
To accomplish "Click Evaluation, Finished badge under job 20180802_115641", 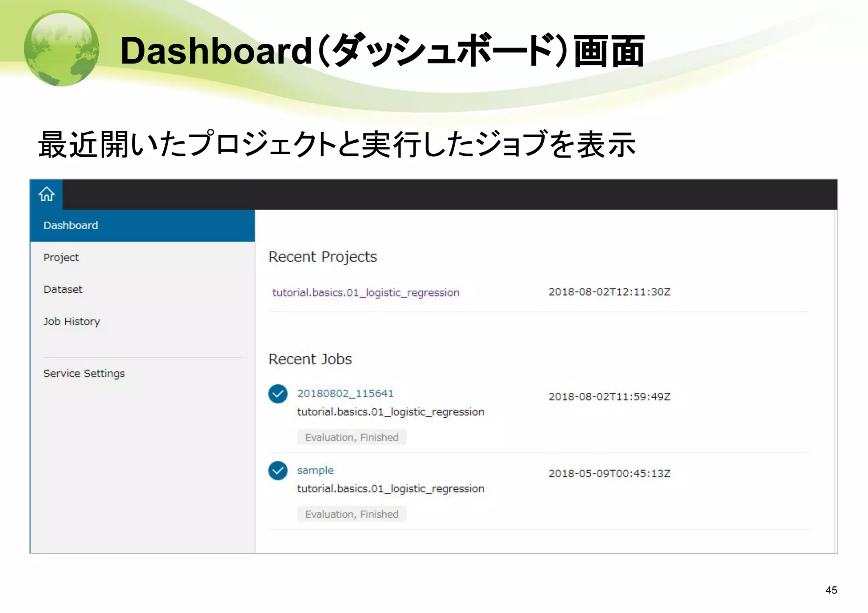I will pos(352,437).
